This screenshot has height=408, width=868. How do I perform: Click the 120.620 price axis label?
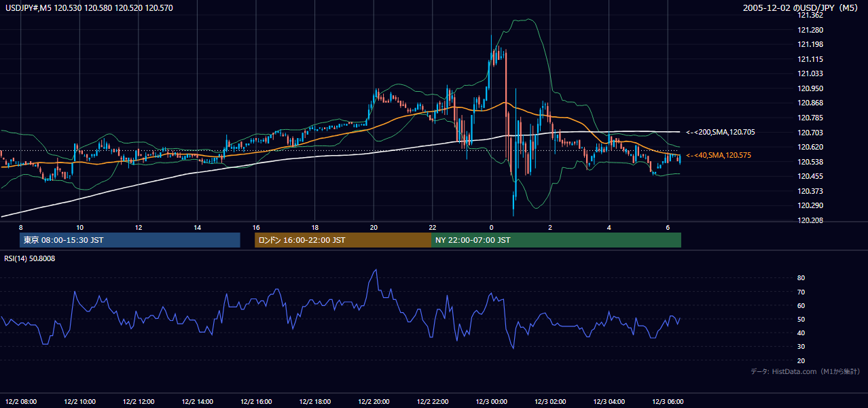[x=810, y=147]
